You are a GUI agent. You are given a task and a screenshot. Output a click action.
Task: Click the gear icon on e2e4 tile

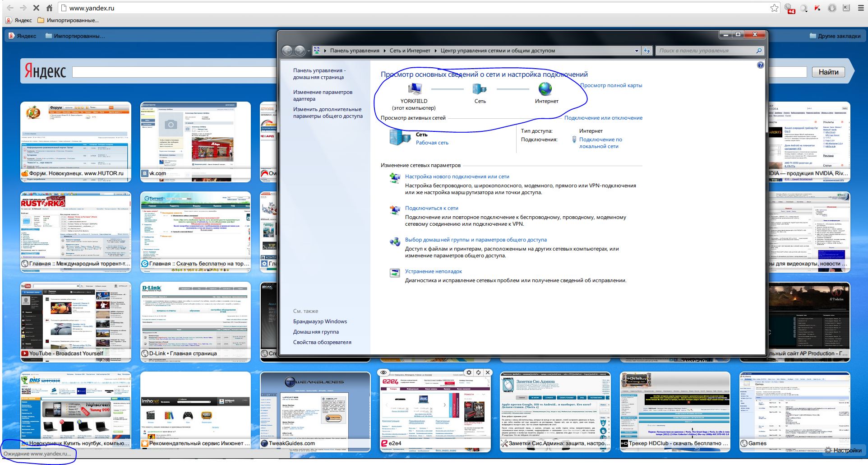(469, 372)
